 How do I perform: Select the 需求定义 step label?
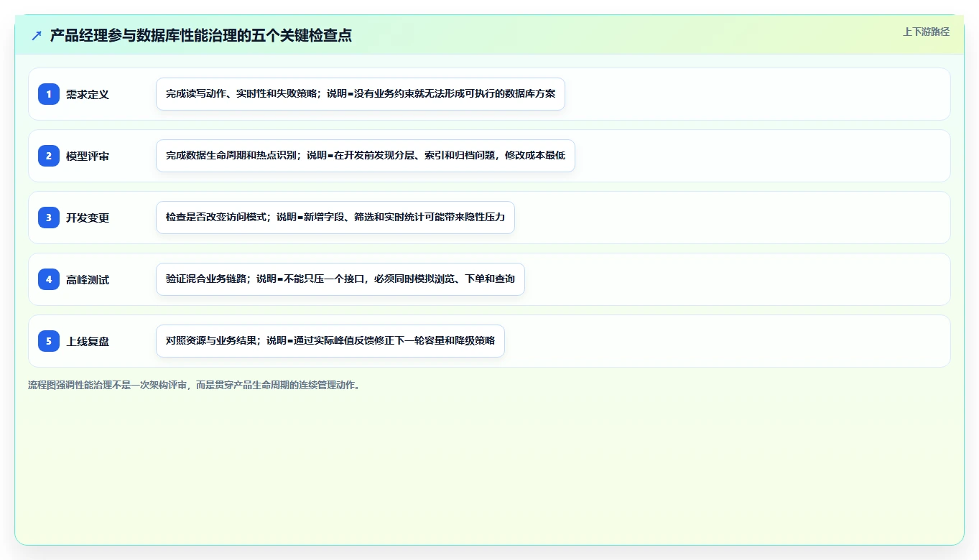pyautogui.click(x=88, y=94)
